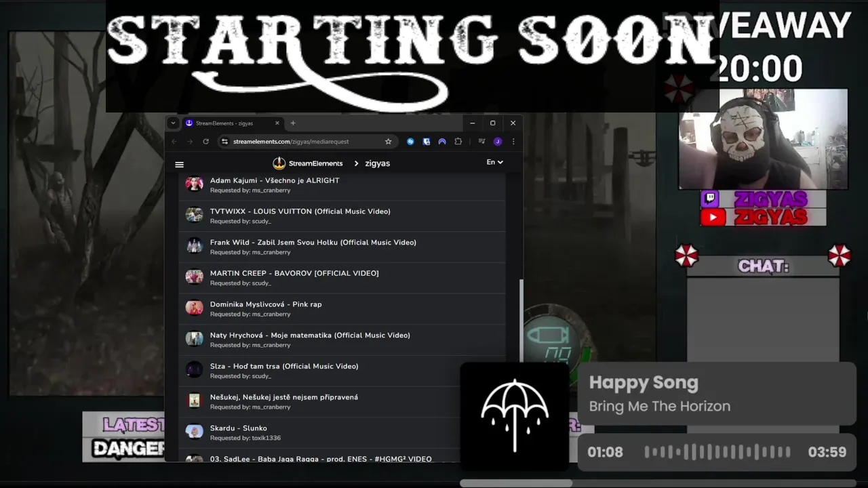Click elapsed time 01:08
This screenshot has height=488, width=868.
pos(606,452)
